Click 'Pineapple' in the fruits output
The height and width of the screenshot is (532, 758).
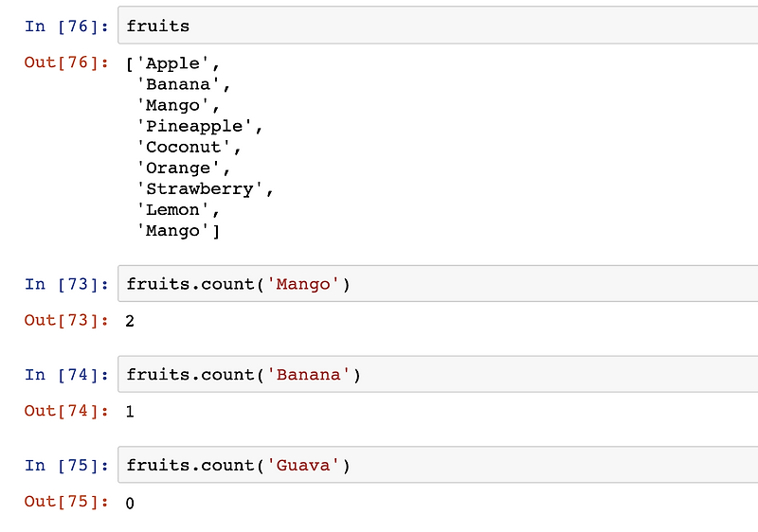198,126
